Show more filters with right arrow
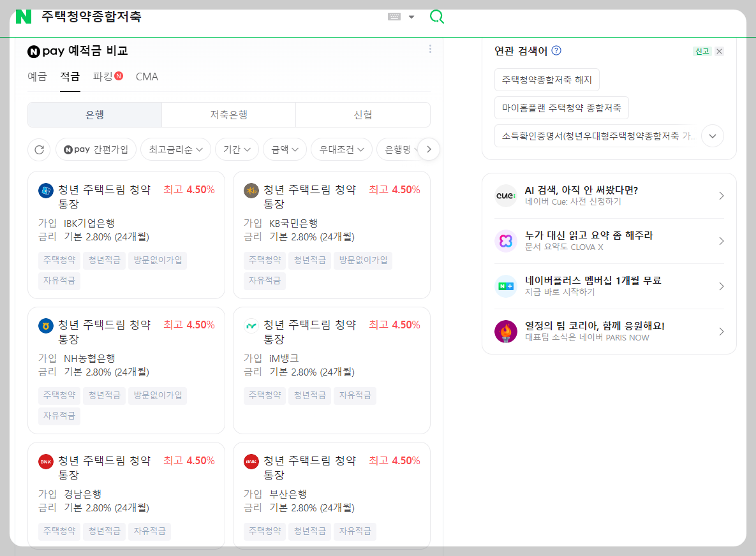 (429, 149)
